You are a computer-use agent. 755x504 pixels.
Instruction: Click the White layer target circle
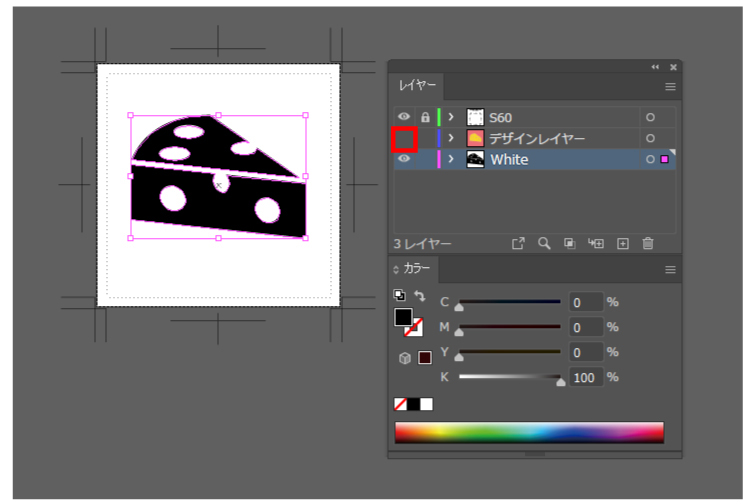tap(650, 159)
